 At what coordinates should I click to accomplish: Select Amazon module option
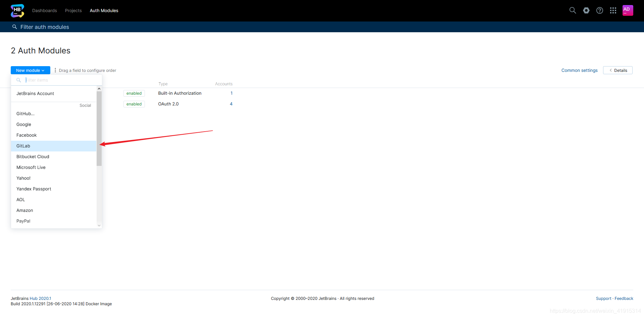coord(54,210)
